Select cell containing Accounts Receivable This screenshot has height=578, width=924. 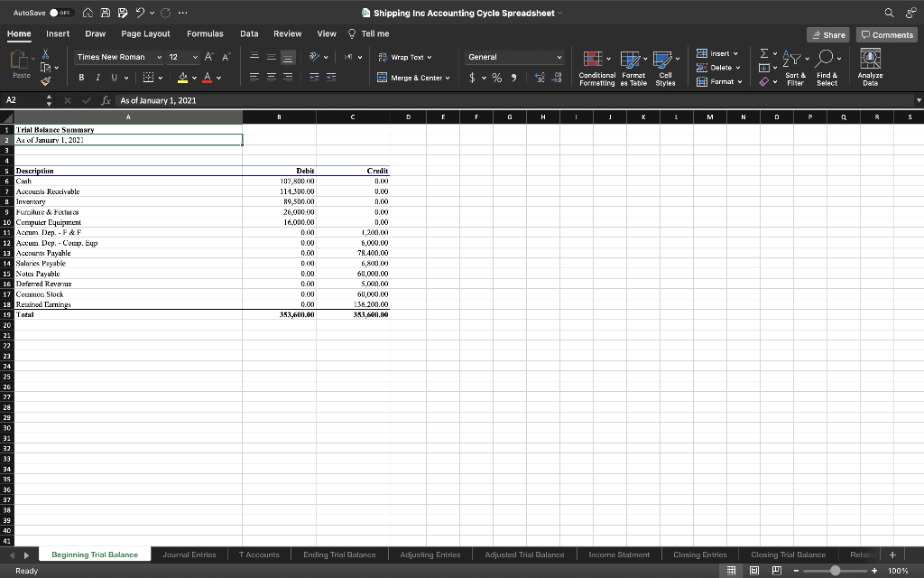[128, 191]
